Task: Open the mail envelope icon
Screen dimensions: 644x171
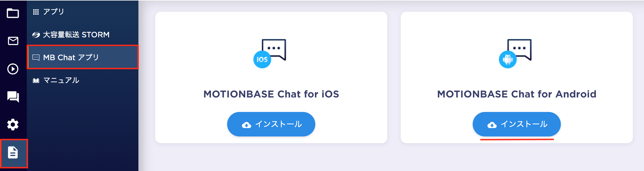Action: point(13,41)
